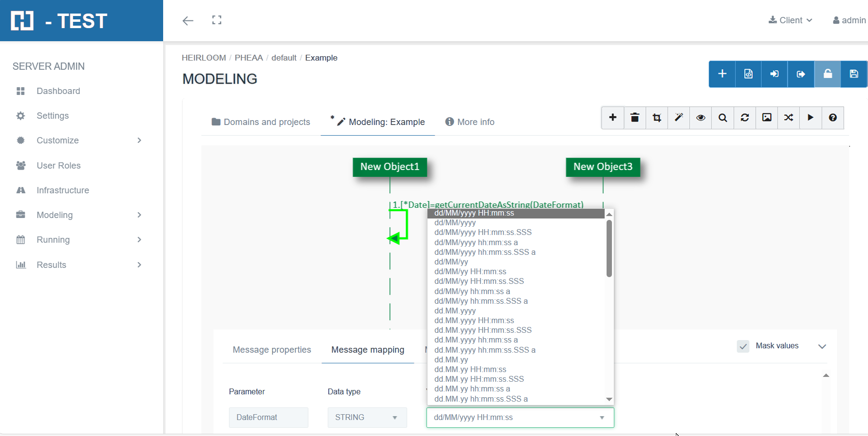The image size is (868, 436).
Task: Switch to the Message properties tab
Action: pyautogui.click(x=272, y=350)
